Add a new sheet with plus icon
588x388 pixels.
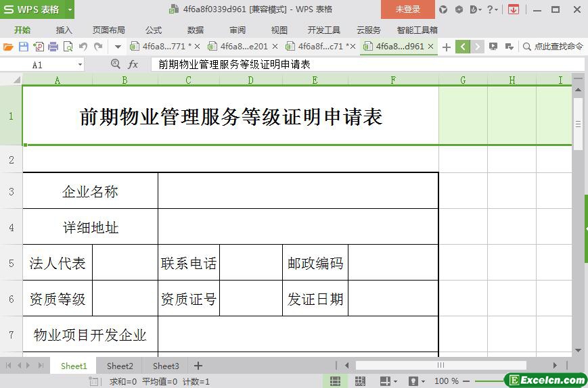tap(198, 366)
